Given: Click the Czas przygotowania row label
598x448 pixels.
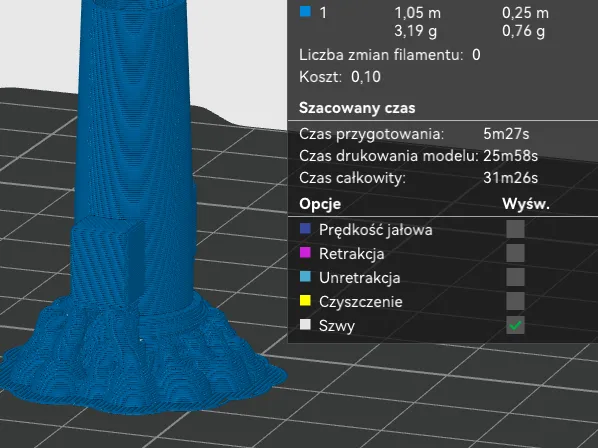Looking at the screenshot, I should click(371, 134).
